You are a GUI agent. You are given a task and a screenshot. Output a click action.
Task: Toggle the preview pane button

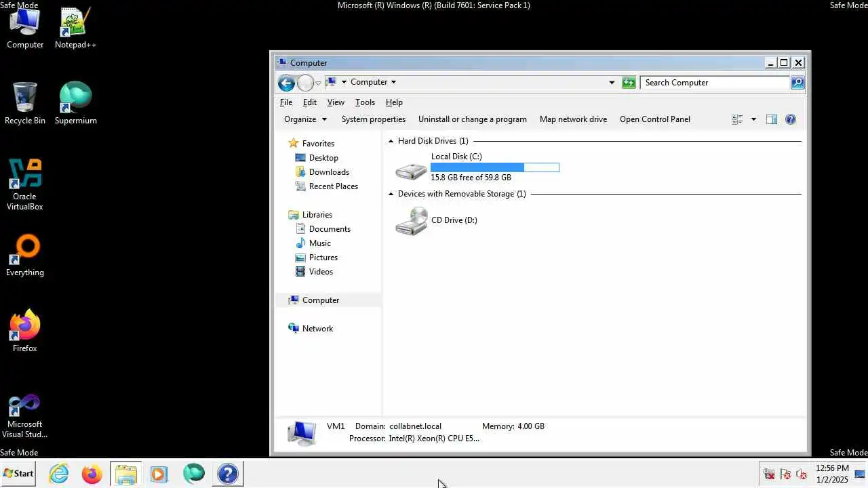[772, 119]
